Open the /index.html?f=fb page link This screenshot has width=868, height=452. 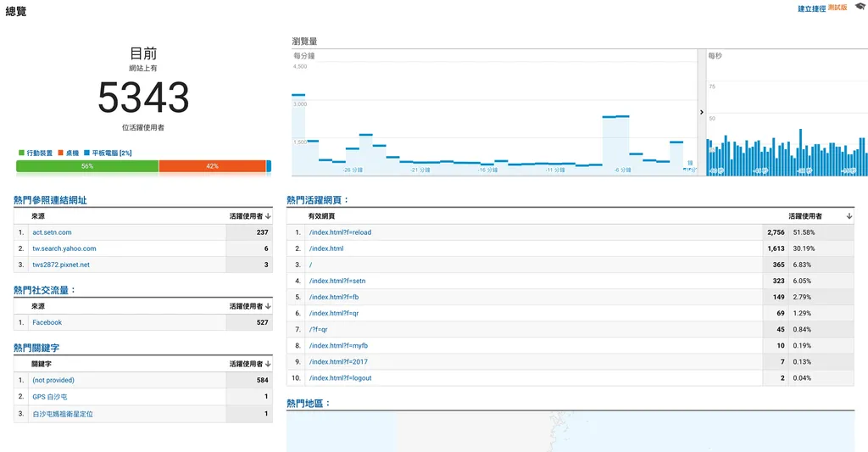pos(334,297)
